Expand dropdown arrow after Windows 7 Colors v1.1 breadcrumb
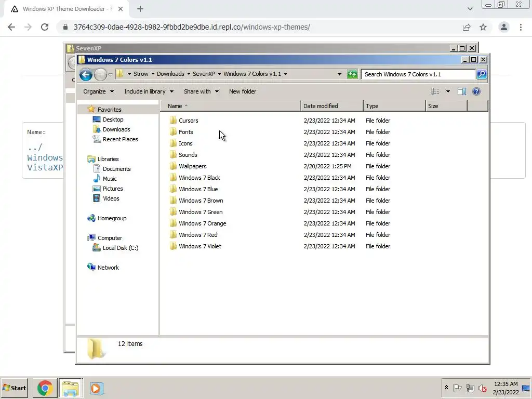532x399 pixels. pyautogui.click(x=285, y=74)
